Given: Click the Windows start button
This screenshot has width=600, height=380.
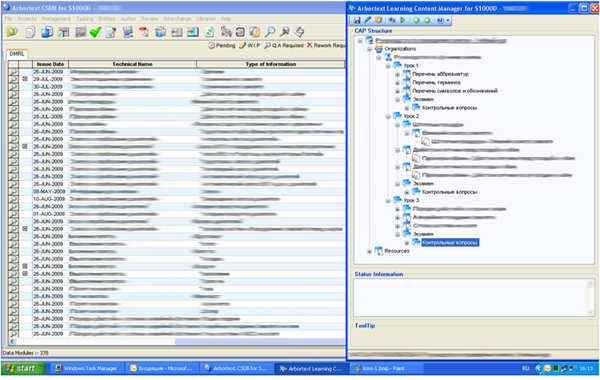Looking at the screenshot, I should (x=23, y=369).
